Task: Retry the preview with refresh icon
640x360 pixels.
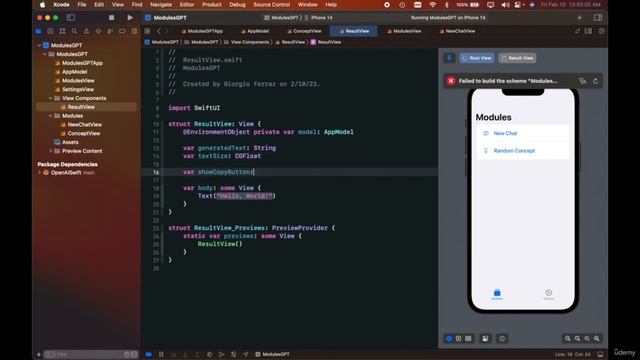Action: [x=596, y=81]
